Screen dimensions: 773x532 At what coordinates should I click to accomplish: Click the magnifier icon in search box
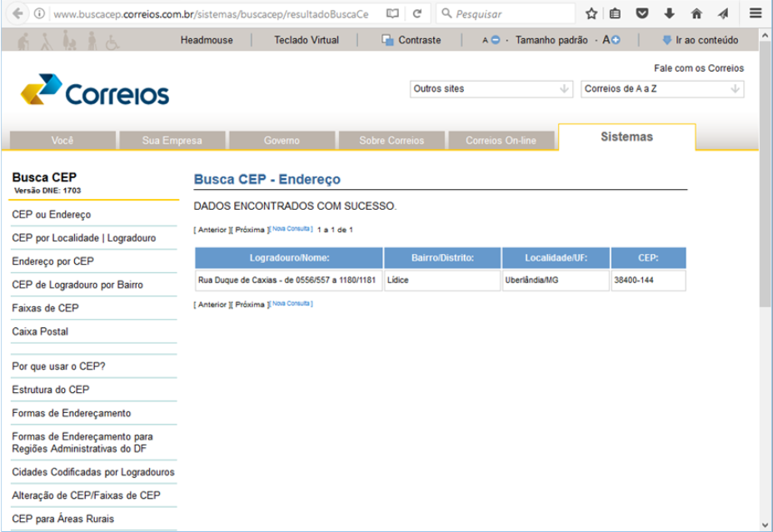[x=446, y=13]
